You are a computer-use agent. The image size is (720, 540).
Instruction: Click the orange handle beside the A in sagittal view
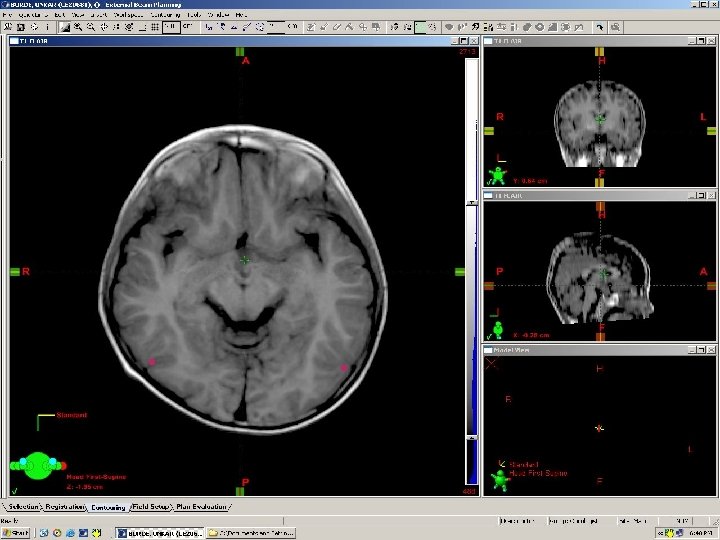pyautogui.click(x=711, y=286)
